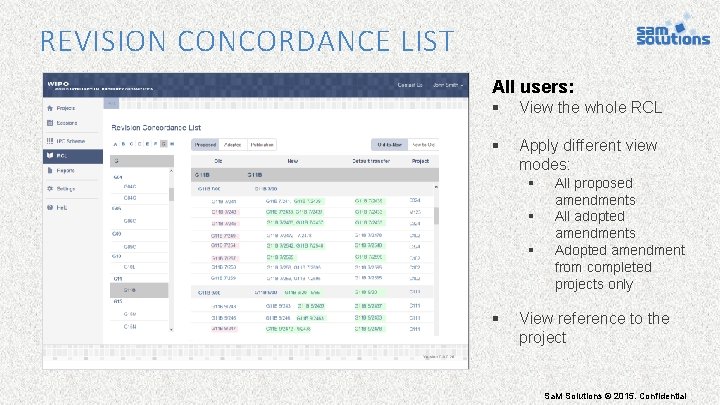Select highlighted G11B in the subclass list
The width and height of the screenshot is (720, 405).
click(x=139, y=290)
